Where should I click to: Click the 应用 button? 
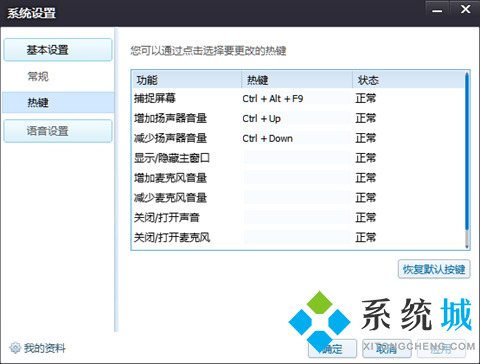click(x=441, y=349)
